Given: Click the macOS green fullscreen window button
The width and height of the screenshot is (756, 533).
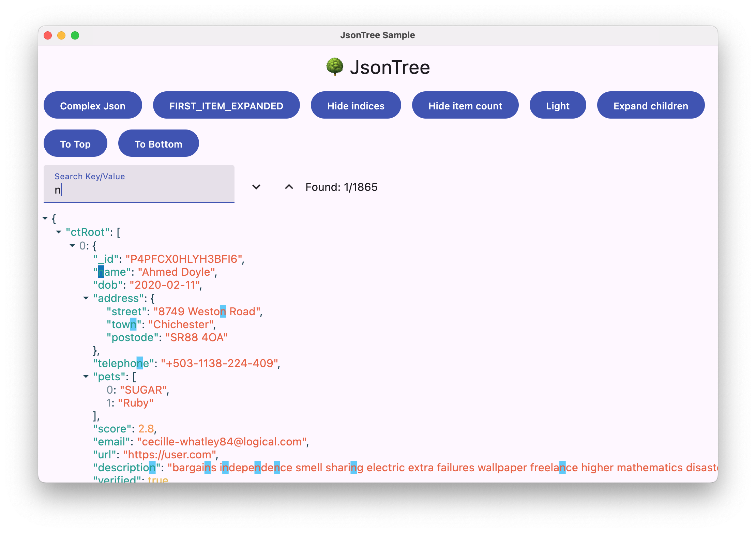Looking at the screenshot, I should [x=75, y=35].
